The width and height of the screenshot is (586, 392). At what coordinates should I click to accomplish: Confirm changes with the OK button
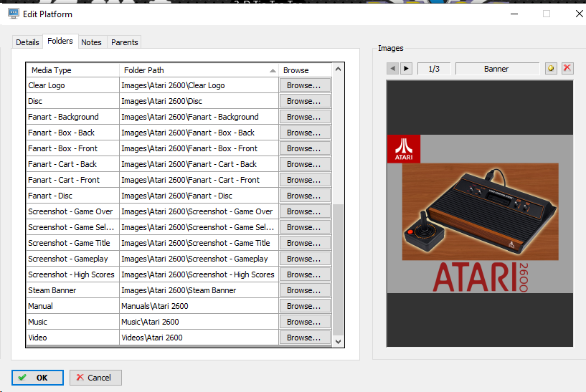coord(37,378)
